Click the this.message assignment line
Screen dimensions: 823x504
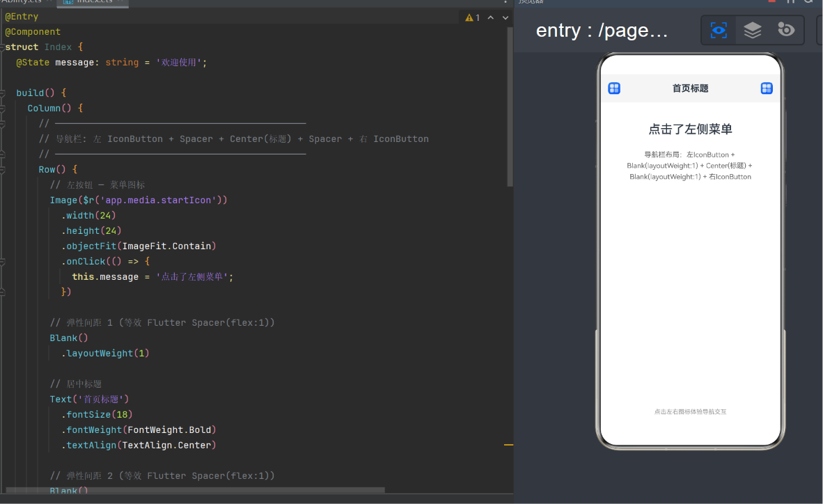tap(152, 276)
